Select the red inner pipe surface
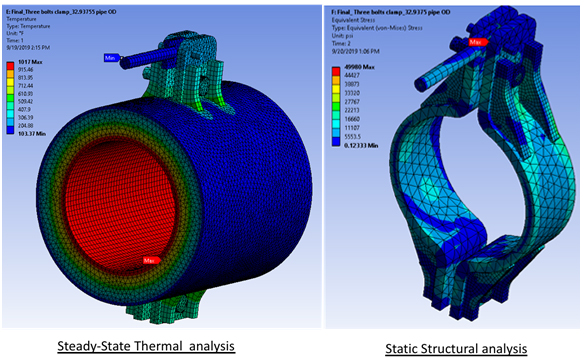Image resolution: width=585 pixels, height=362 pixels. [119, 203]
